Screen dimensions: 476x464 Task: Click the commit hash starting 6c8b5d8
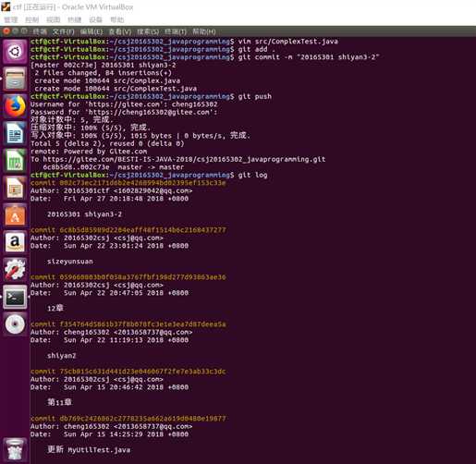(142, 230)
